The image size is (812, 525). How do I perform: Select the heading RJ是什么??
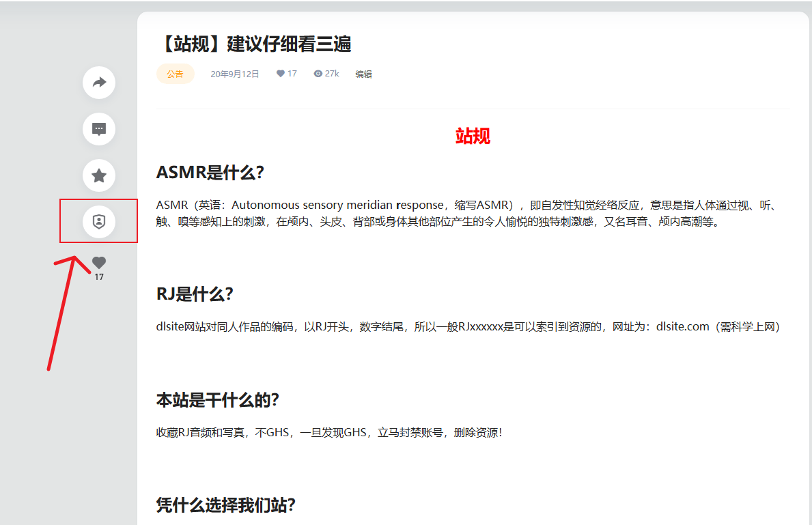195,294
